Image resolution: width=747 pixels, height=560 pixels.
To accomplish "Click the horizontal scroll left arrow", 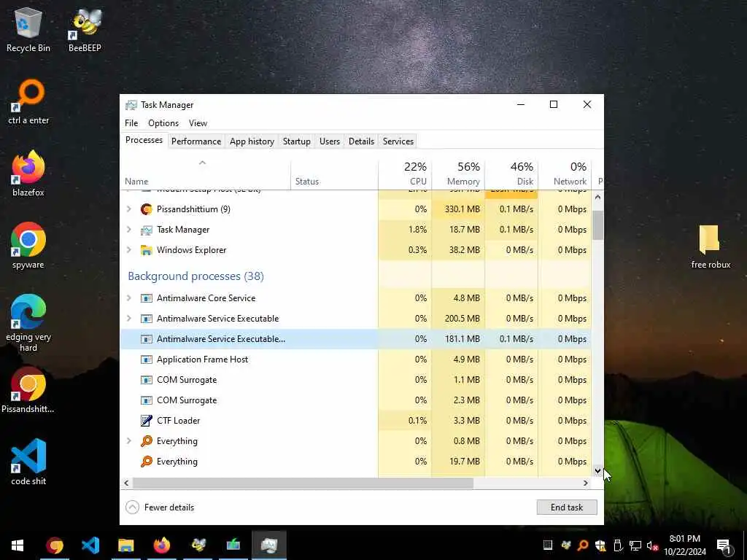I will tap(126, 483).
